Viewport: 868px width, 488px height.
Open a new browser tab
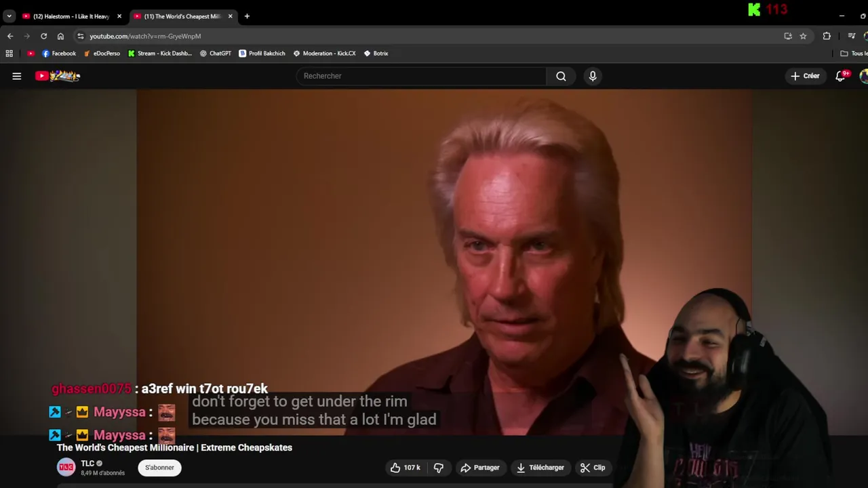coord(247,16)
